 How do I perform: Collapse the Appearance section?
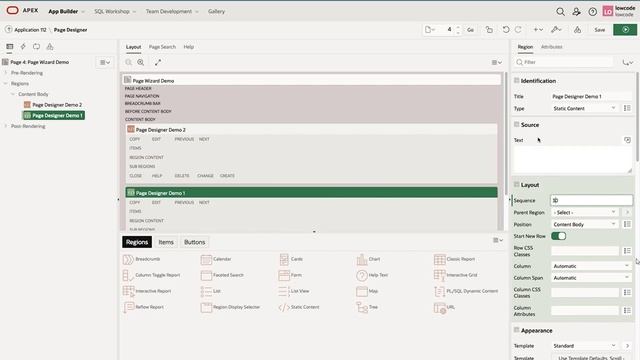pos(516,330)
